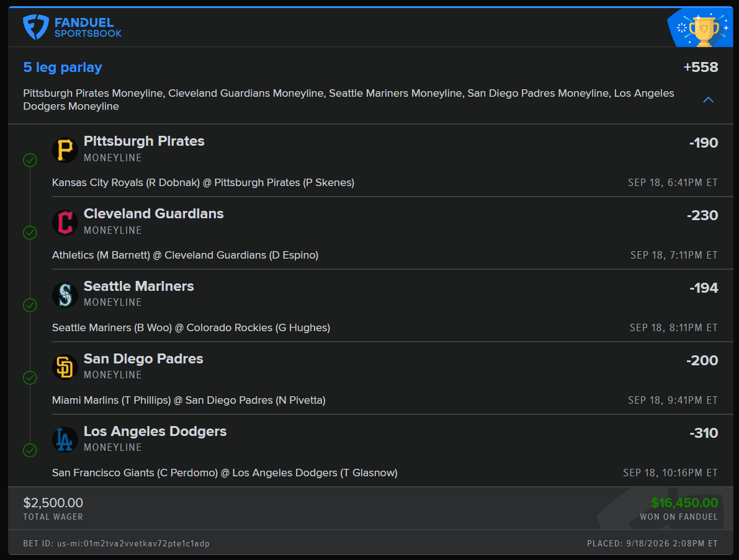This screenshot has height=560, width=739.
Task: Click the 'San Diego Padres' leg title
Action: click(143, 359)
